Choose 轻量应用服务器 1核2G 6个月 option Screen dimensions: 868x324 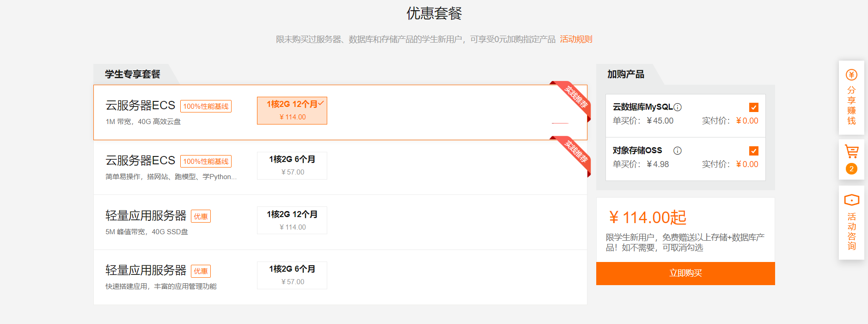pos(292,275)
